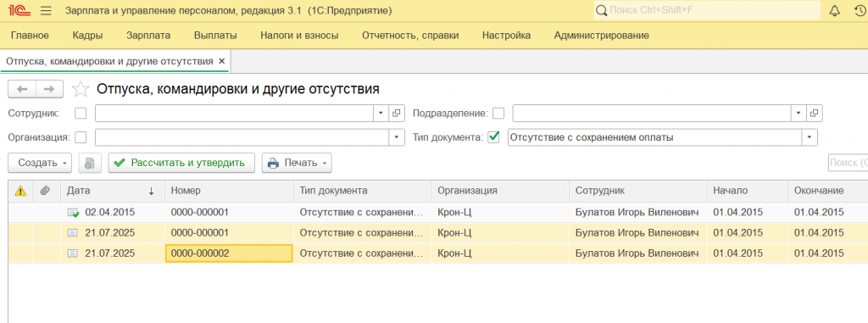The image size is (868, 323).
Task: Sort by the Номер column header
Action: [x=229, y=191]
